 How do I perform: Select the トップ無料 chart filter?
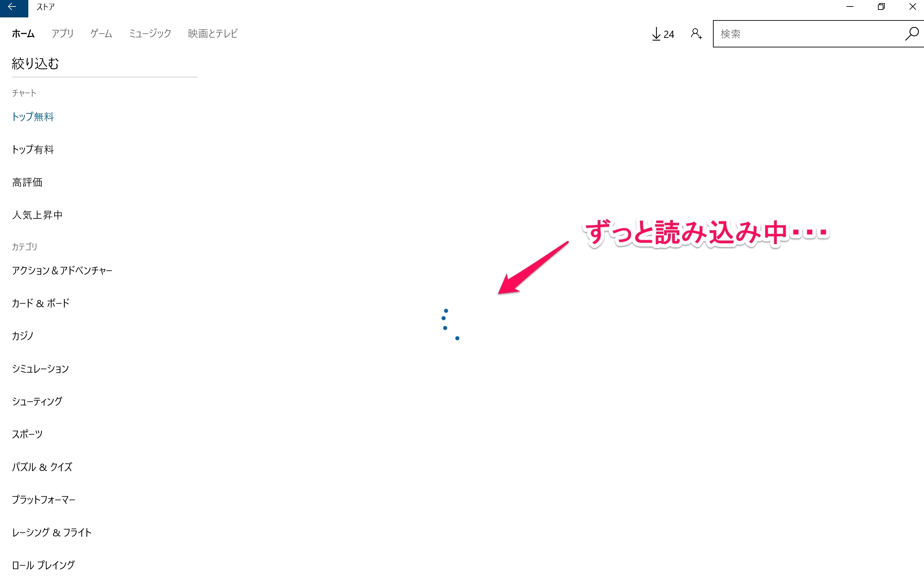pos(33,117)
